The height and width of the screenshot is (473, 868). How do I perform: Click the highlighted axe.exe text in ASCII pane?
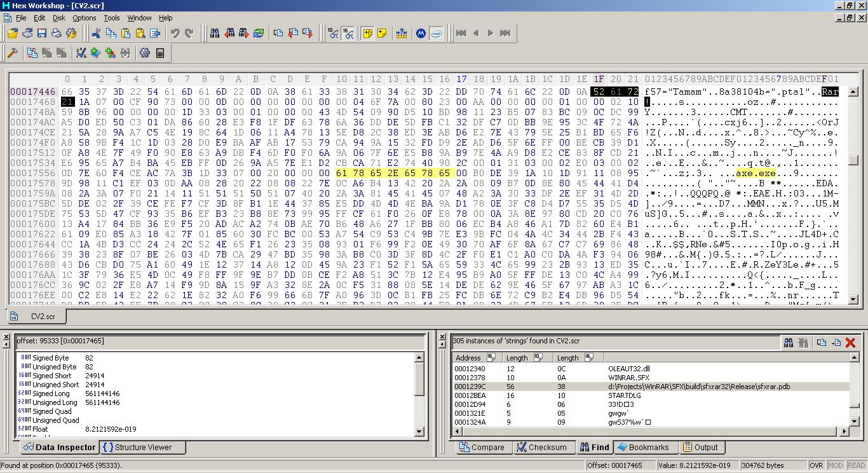click(x=756, y=173)
